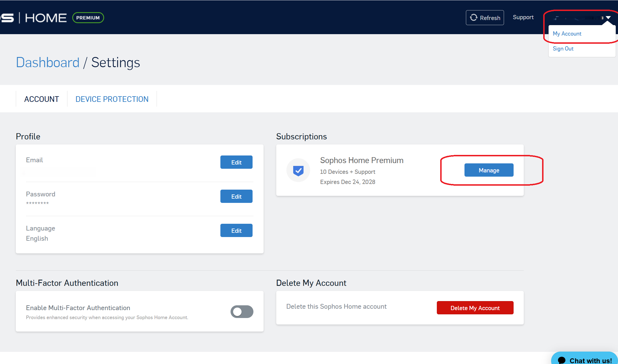Click the 'Subscriptions' section heading
The image size is (618, 364).
301,137
